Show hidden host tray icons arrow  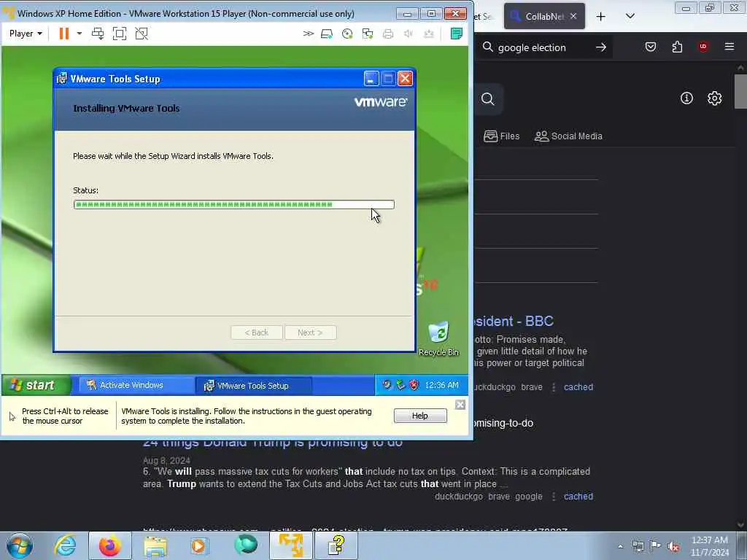click(x=620, y=546)
